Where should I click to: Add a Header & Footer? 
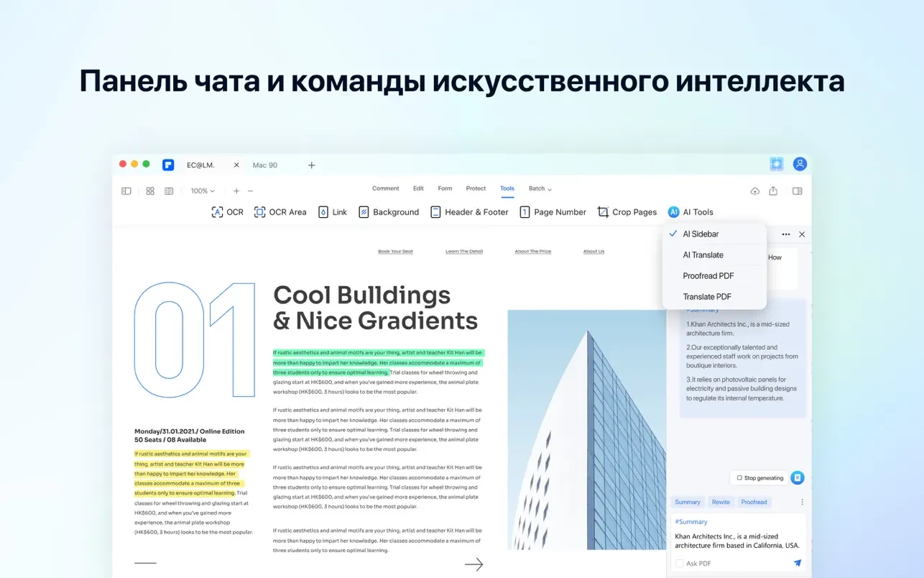coord(469,212)
